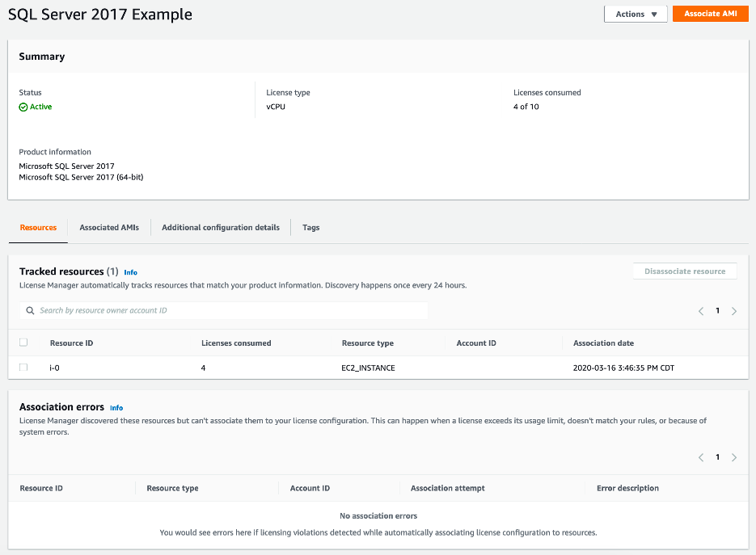Go to previous page of association errors

pos(701,457)
